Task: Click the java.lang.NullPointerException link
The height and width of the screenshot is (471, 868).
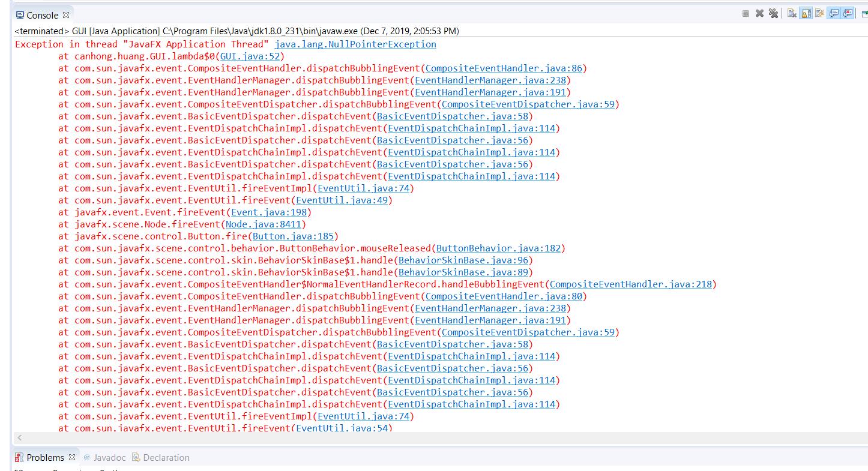Action: (x=355, y=44)
